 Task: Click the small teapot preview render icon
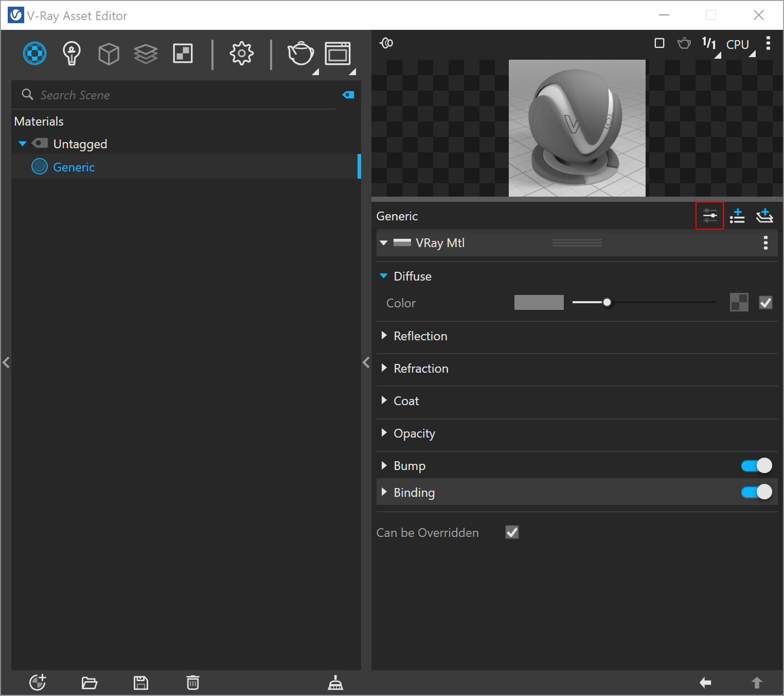[684, 43]
